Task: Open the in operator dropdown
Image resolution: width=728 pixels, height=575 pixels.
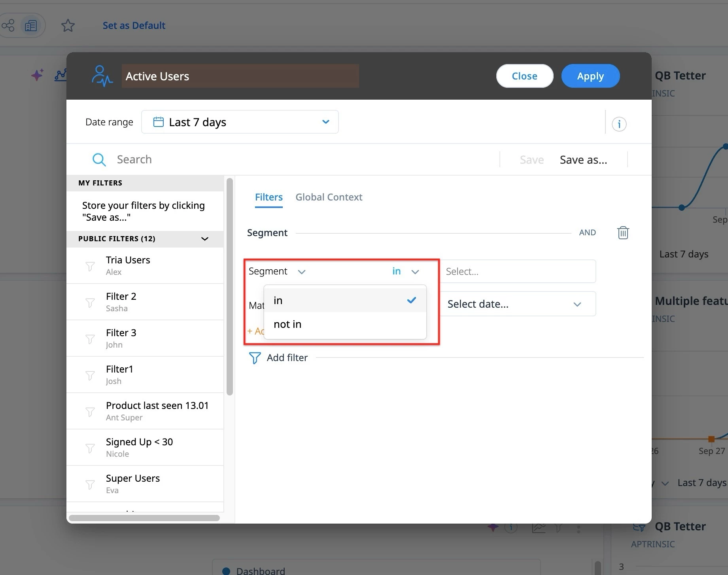Action: (405, 271)
